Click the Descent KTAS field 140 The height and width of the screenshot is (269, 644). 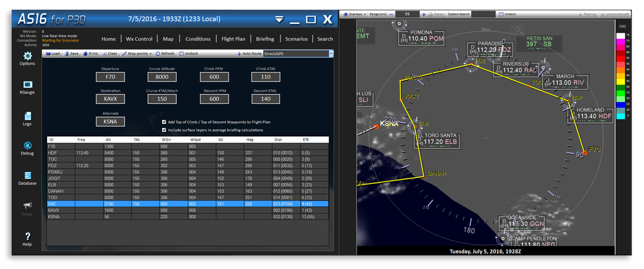pyautogui.click(x=266, y=99)
